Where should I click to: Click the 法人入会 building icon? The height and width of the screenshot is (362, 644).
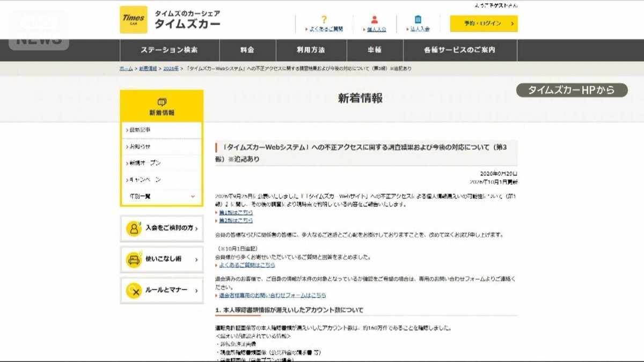[x=418, y=20]
